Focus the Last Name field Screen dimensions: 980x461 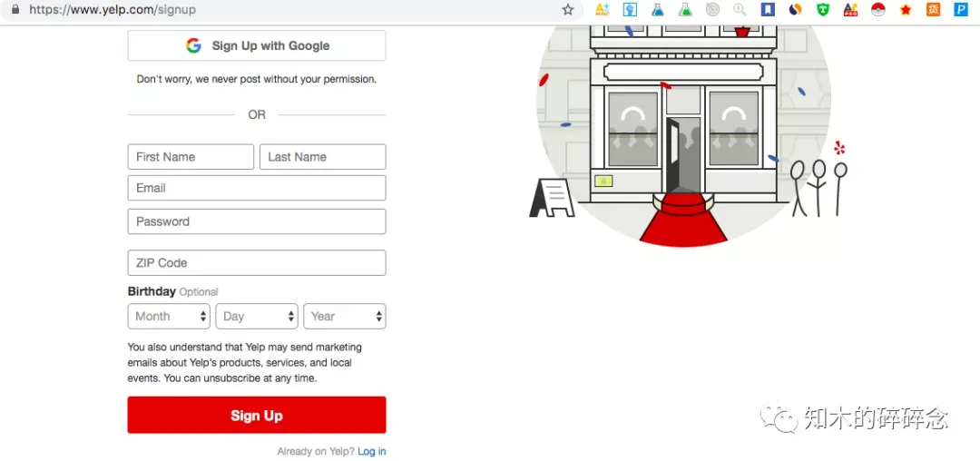[322, 157]
